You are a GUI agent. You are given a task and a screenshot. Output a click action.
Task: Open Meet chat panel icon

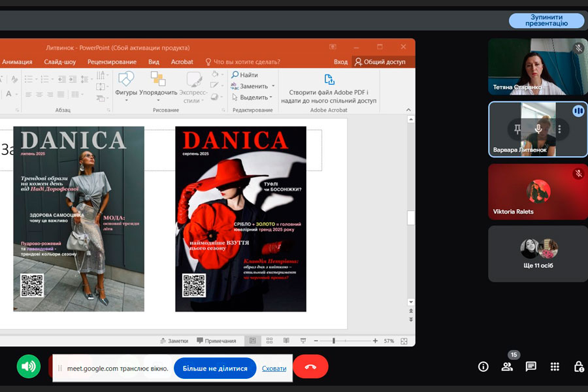tap(531, 367)
